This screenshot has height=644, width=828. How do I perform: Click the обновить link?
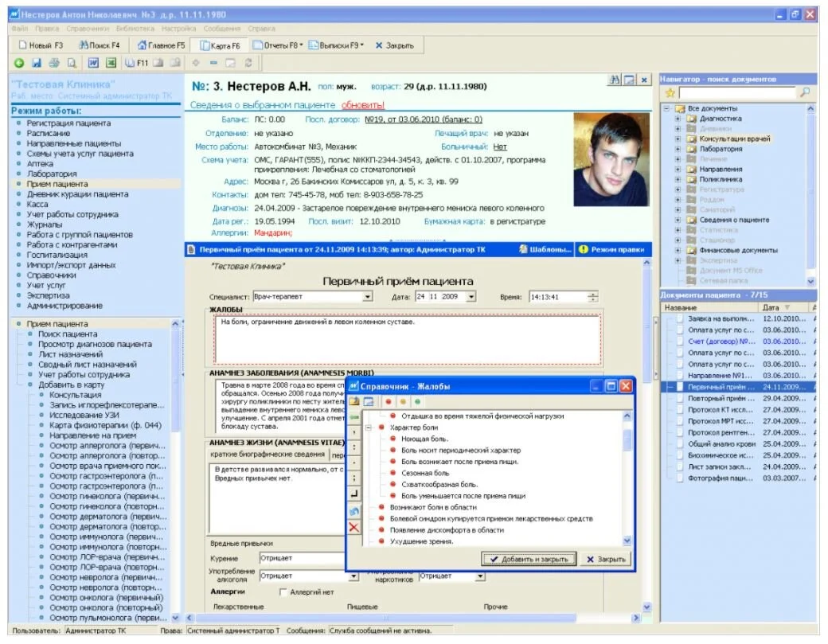tap(363, 105)
